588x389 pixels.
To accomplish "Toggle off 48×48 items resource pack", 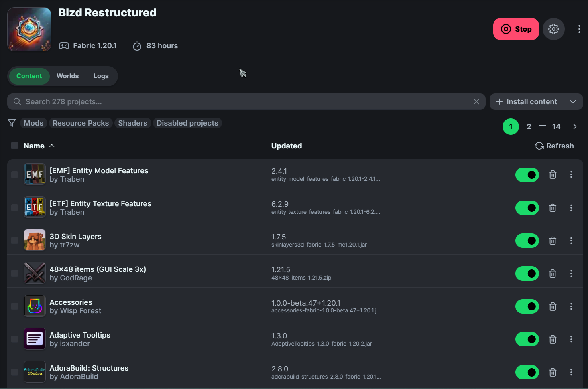I will (527, 274).
